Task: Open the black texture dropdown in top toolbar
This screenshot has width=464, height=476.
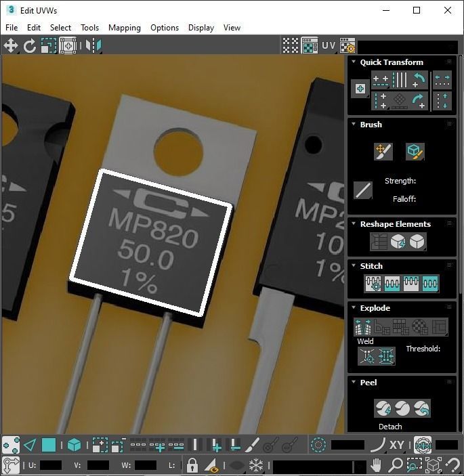Action: click(408, 47)
